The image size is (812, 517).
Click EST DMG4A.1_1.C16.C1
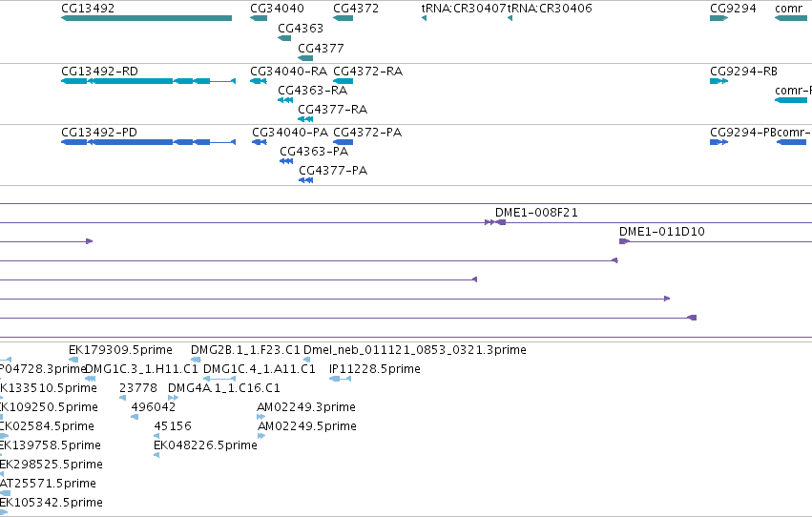click(173, 398)
